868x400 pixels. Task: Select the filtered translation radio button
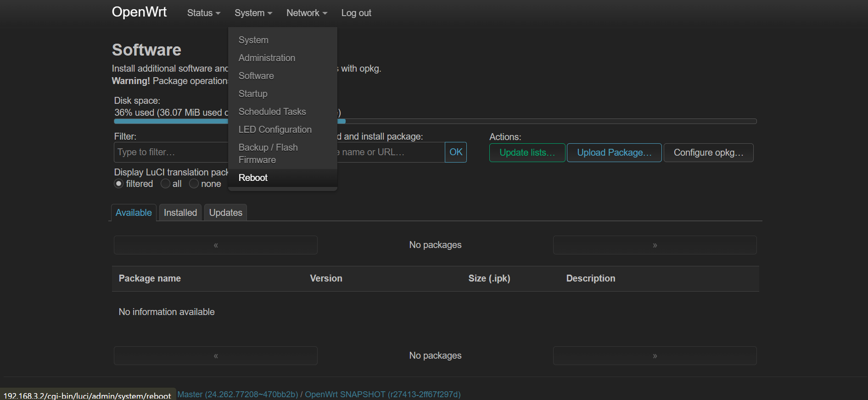pyautogui.click(x=119, y=184)
